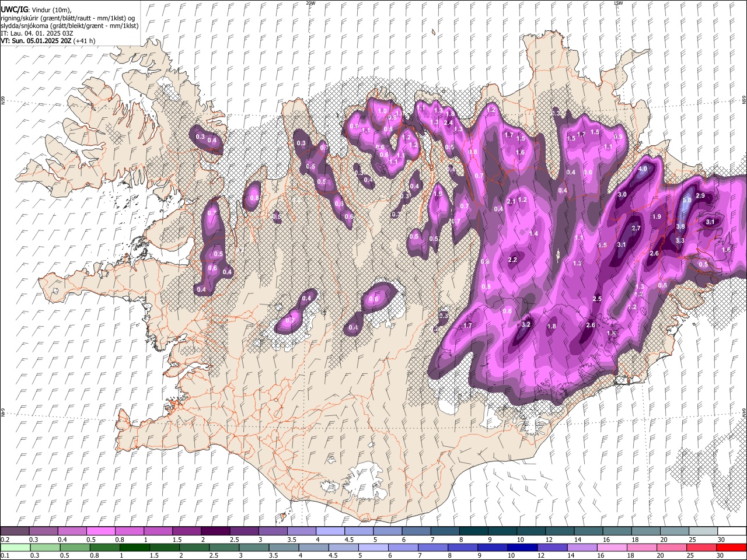Click the 2.7 precipitation value on map

[636, 228]
